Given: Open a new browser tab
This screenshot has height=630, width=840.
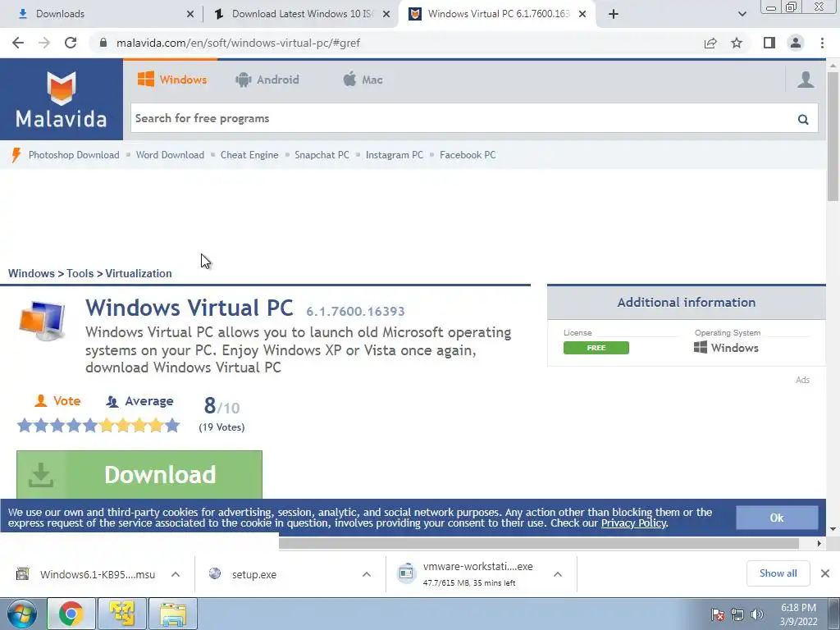Looking at the screenshot, I should [614, 14].
